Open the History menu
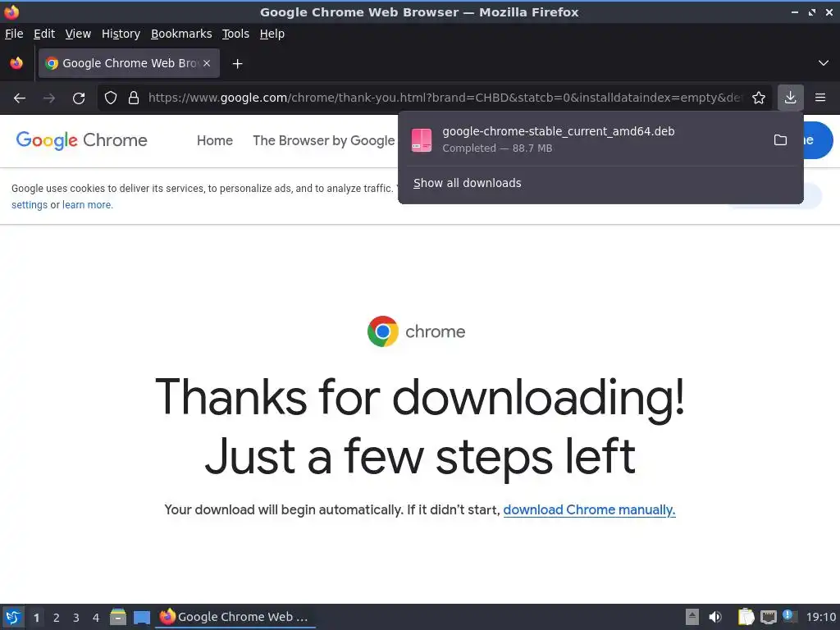840x630 pixels. click(x=121, y=34)
